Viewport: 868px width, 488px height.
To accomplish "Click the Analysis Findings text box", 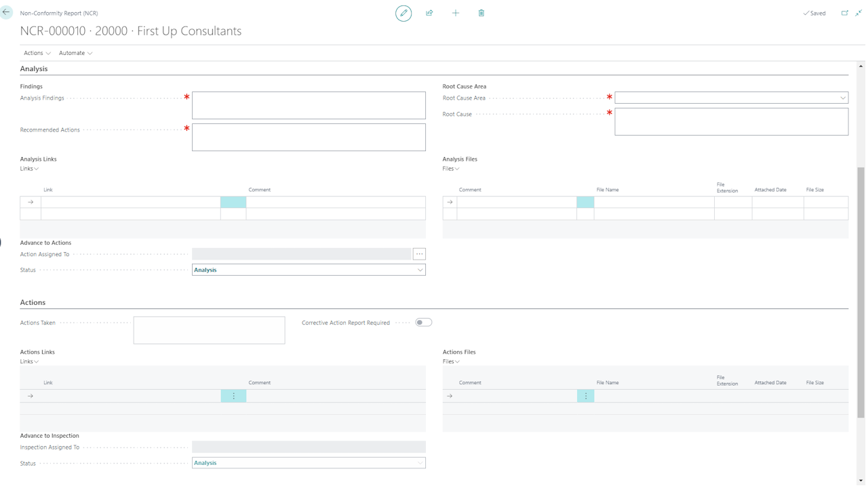I will click(309, 106).
